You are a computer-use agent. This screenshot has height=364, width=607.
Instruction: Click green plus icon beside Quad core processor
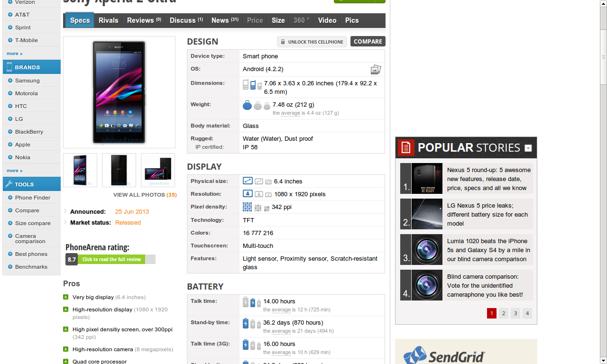tap(65, 361)
